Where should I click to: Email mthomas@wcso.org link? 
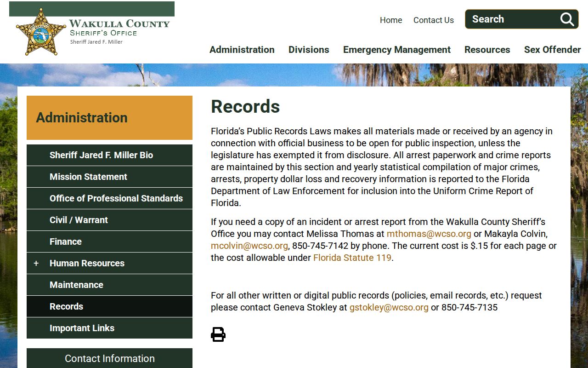tap(429, 234)
